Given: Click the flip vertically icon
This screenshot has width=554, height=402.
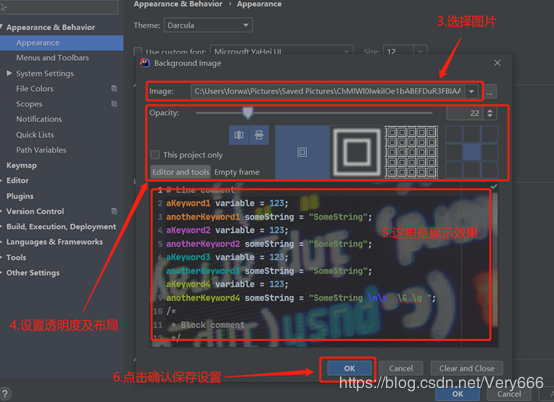Looking at the screenshot, I should [x=259, y=135].
